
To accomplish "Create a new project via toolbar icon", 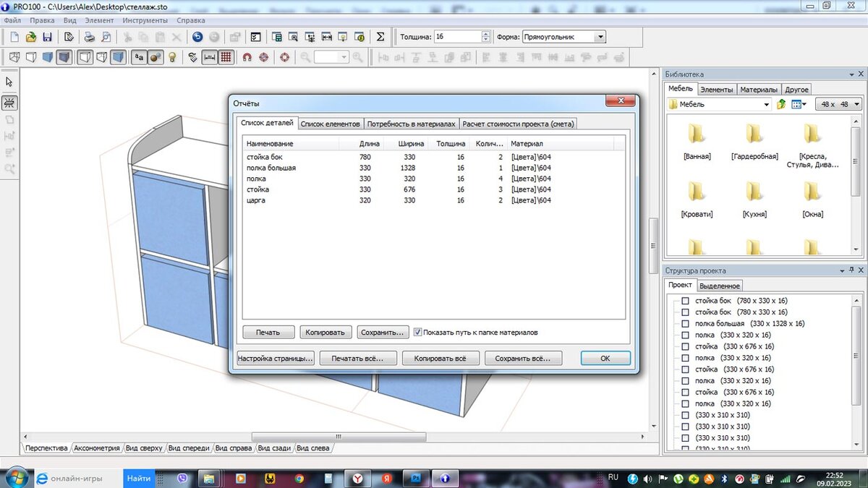I will pos(14,37).
